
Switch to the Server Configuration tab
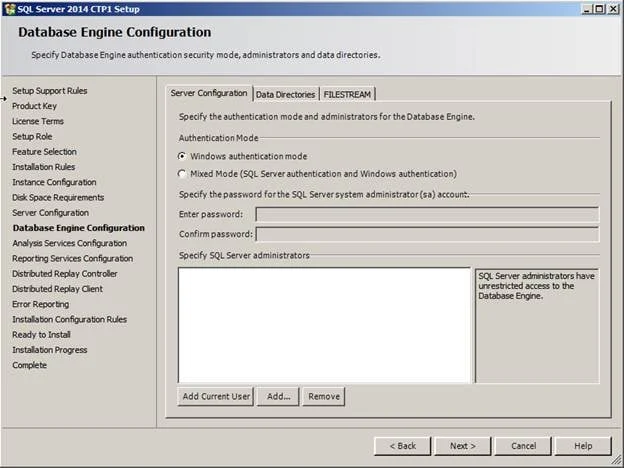tap(209, 93)
